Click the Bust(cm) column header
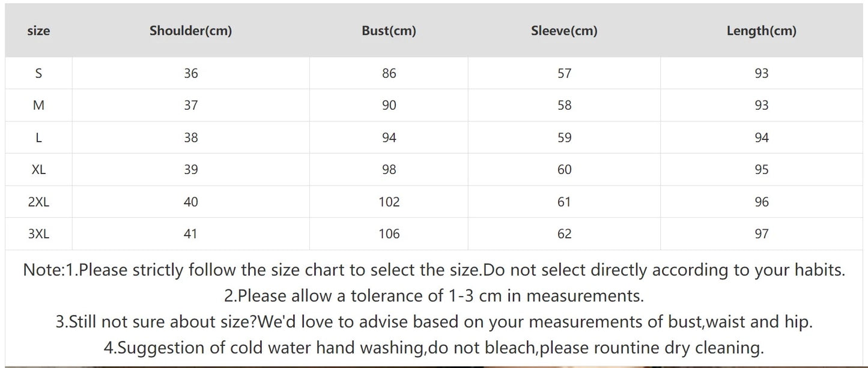The width and height of the screenshot is (868, 368). [389, 31]
